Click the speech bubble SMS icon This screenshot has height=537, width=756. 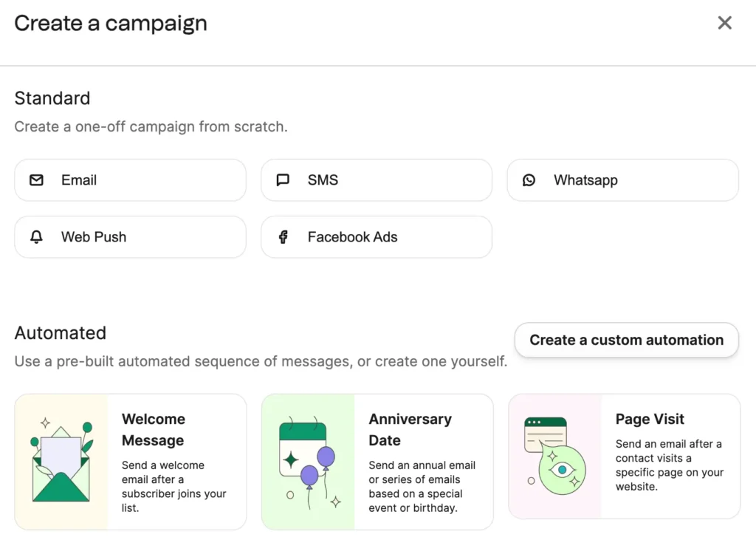(x=283, y=180)
